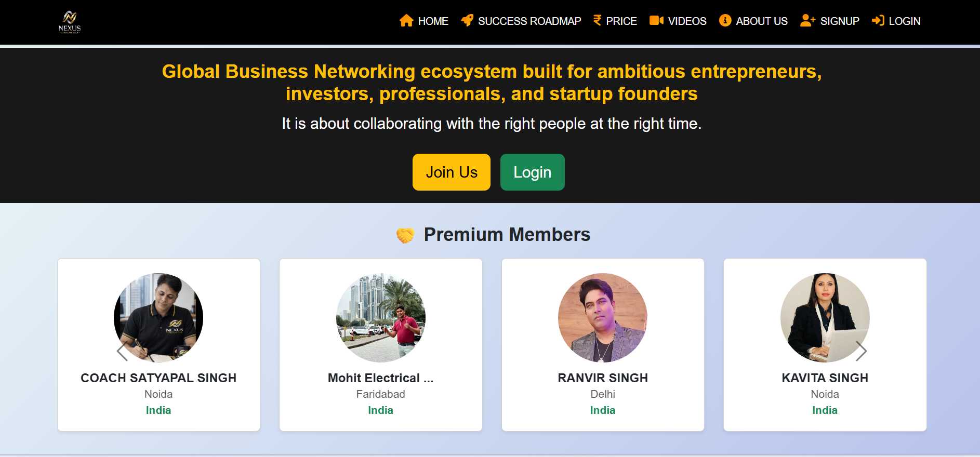The height and width of the screenshot is (457, 980).
Task: Open the Videos navigation link
Action: (x=687, y=21)
